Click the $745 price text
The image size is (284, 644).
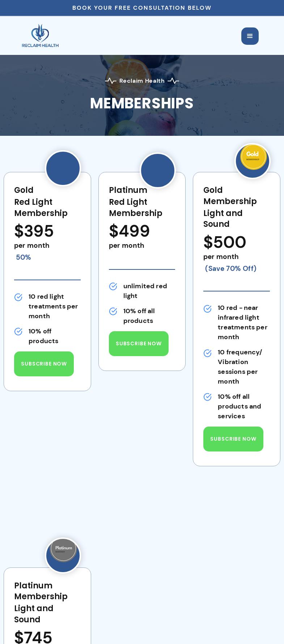[33, 637]
